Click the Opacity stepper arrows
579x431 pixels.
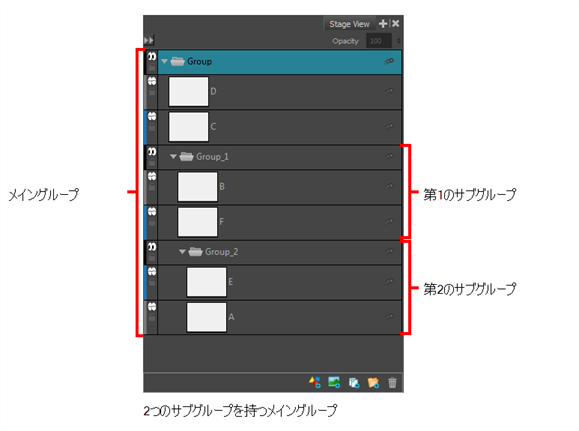[x=398, y=41]
